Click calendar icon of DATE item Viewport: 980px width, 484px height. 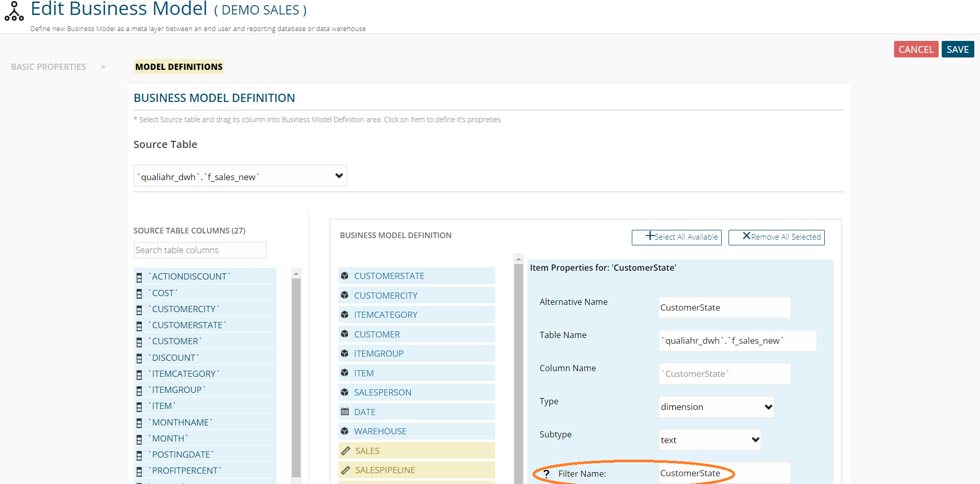coord(345,412)
